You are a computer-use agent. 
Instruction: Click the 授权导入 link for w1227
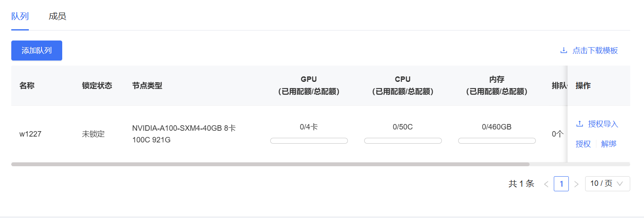click(603, 124)
